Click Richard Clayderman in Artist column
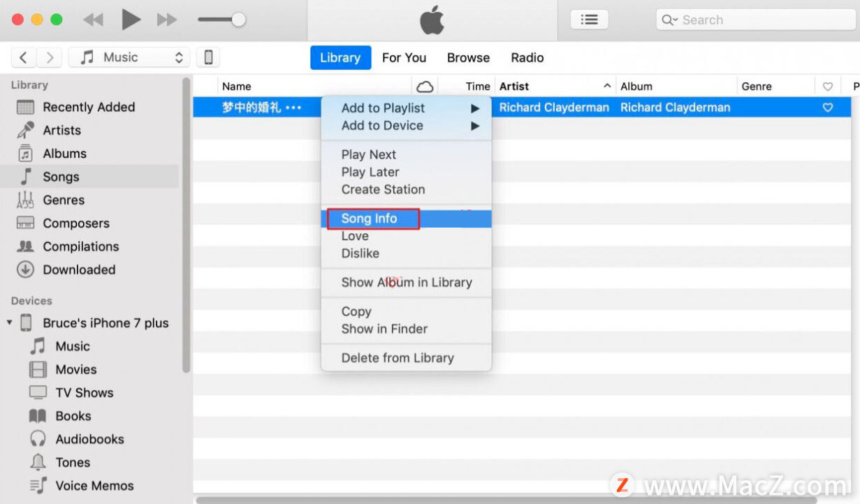 (554, 108)
